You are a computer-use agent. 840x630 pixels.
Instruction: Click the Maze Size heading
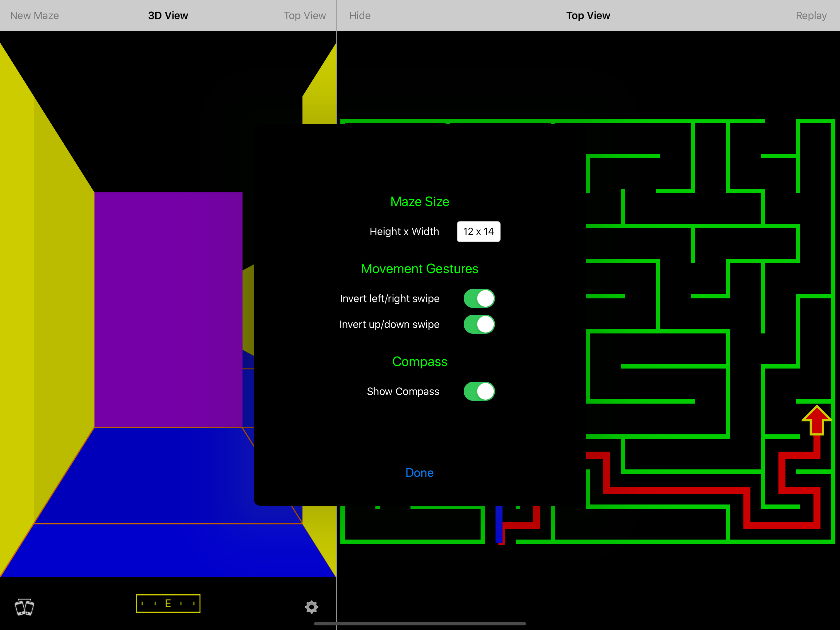(420, 201)
